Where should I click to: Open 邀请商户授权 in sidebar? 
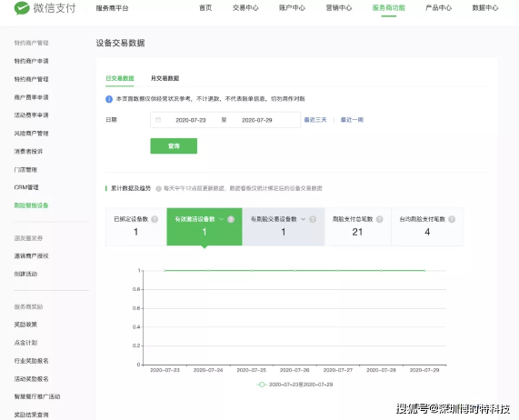point(31,255)
